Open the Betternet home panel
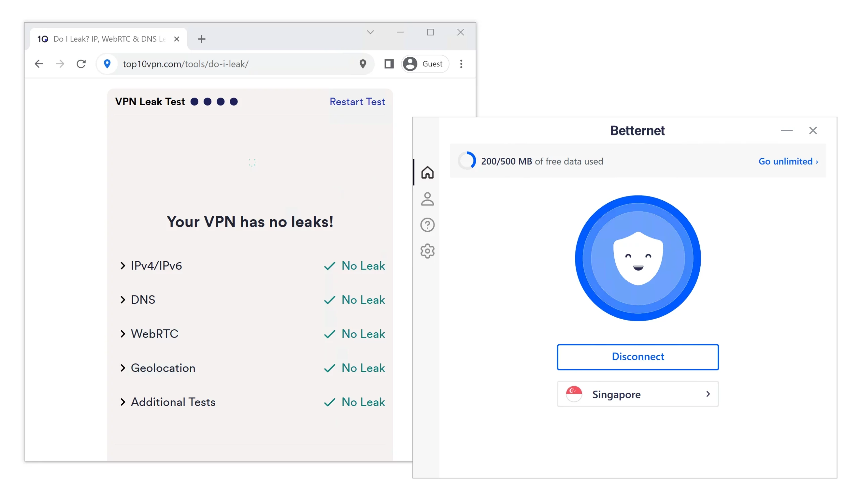Screen dimensions: 859x504 tap(428, 172)
